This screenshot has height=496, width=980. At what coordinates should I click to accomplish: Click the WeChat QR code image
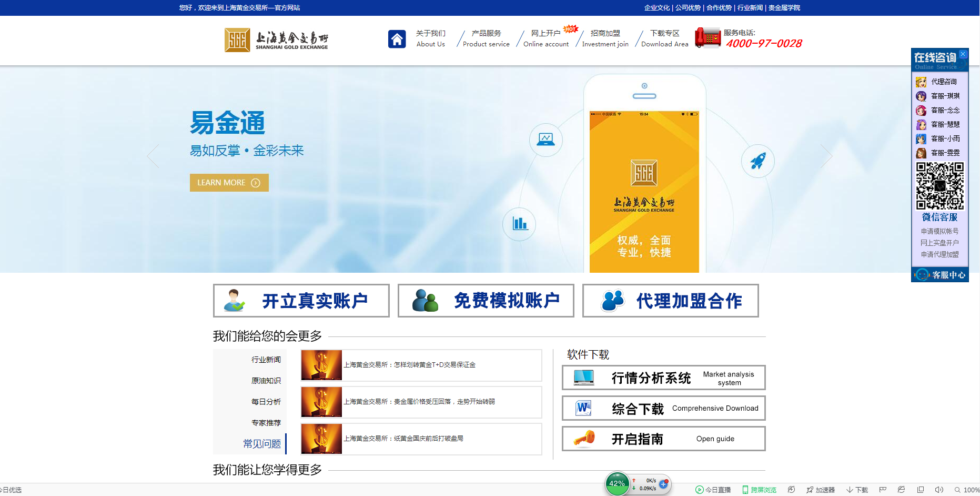[x=940, y=186]
